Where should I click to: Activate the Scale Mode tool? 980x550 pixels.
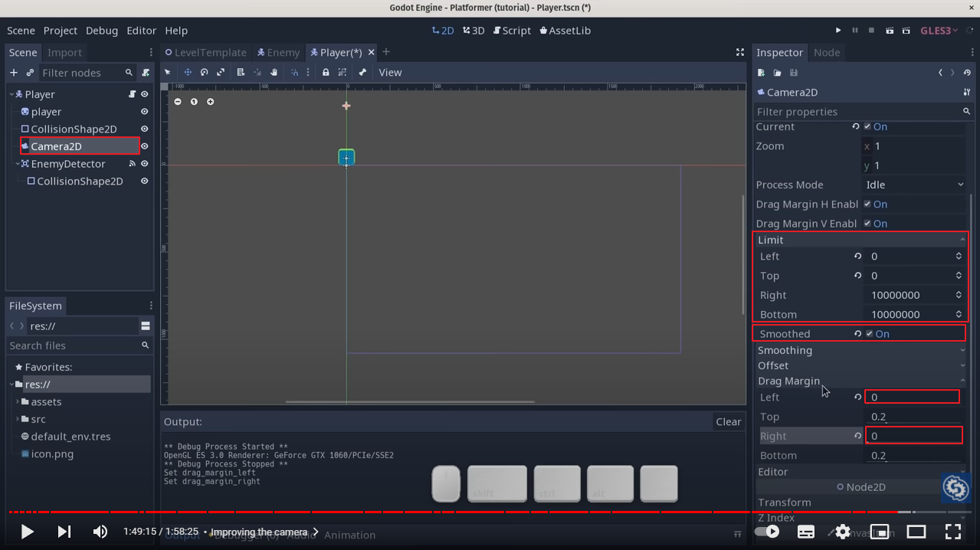pos(221,72)
